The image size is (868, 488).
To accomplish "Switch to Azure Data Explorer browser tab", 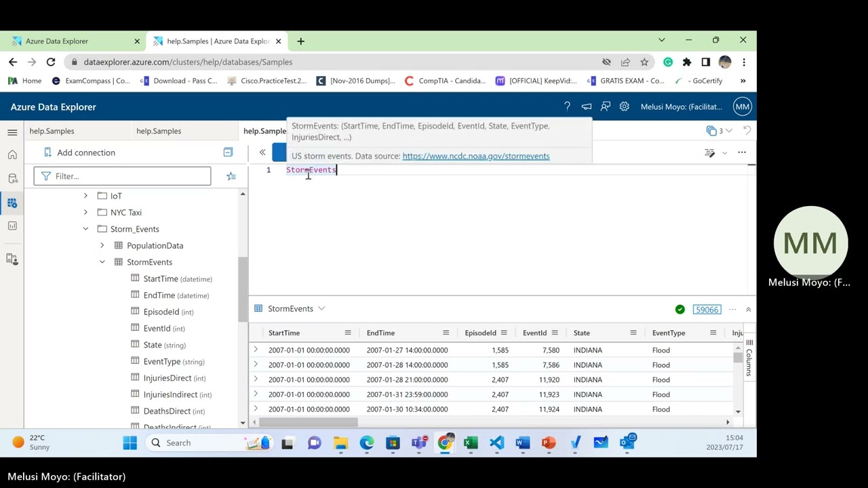I will (76, 41).
